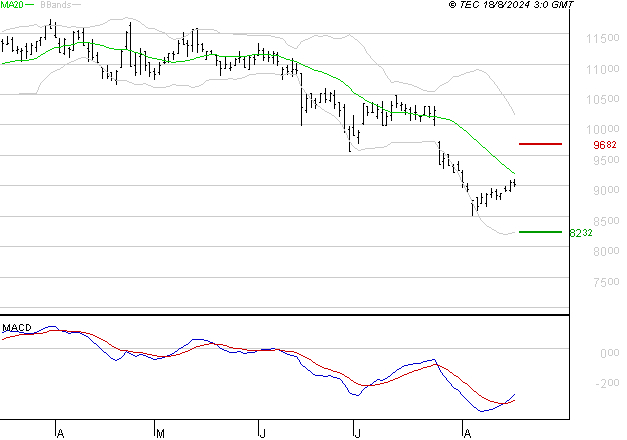Screen dimensions: 627x440
Task: Click the 8500 price axis label
Action: (606, 221)
